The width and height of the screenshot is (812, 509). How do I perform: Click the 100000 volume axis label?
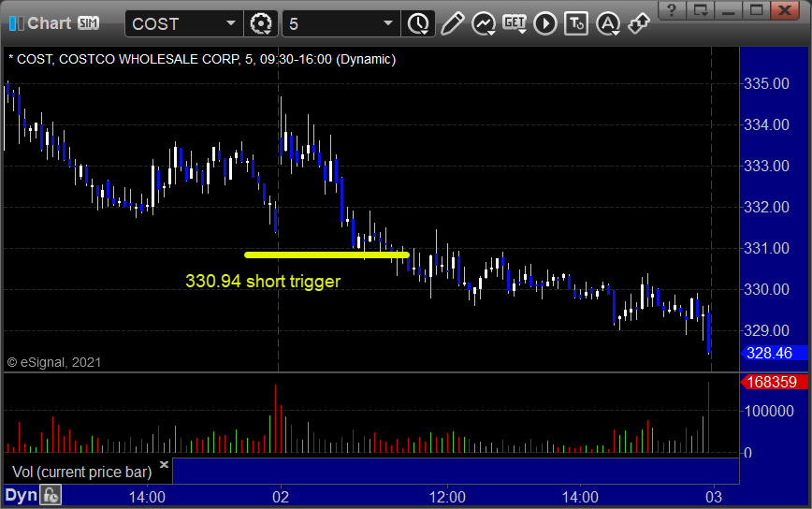pyautogui.click(x=769, y=411)
